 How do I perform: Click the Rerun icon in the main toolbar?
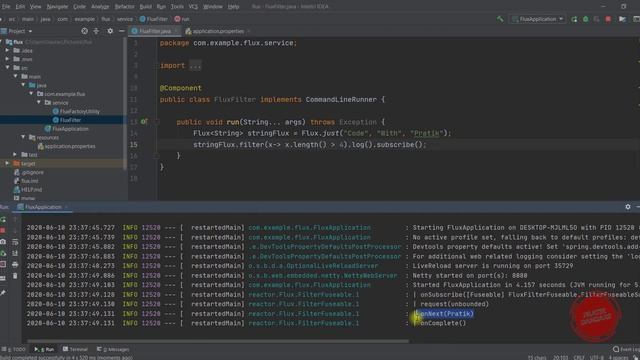tap(574, 19)
